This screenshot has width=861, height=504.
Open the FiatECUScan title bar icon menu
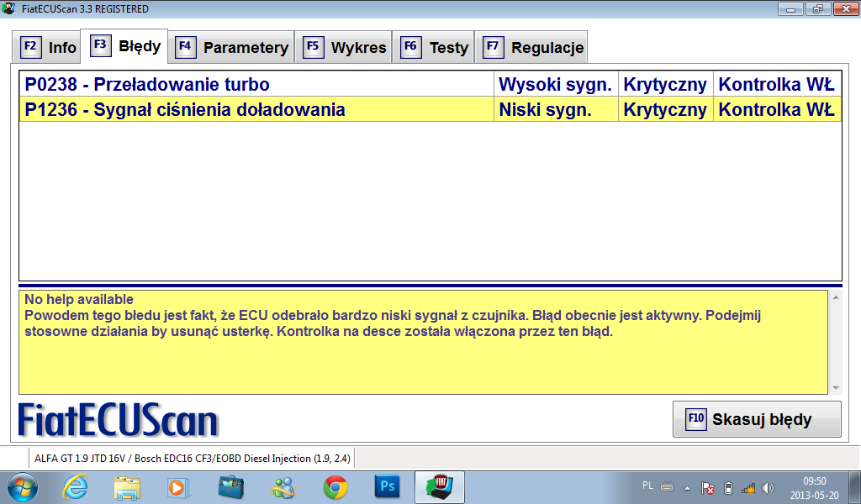8,8
